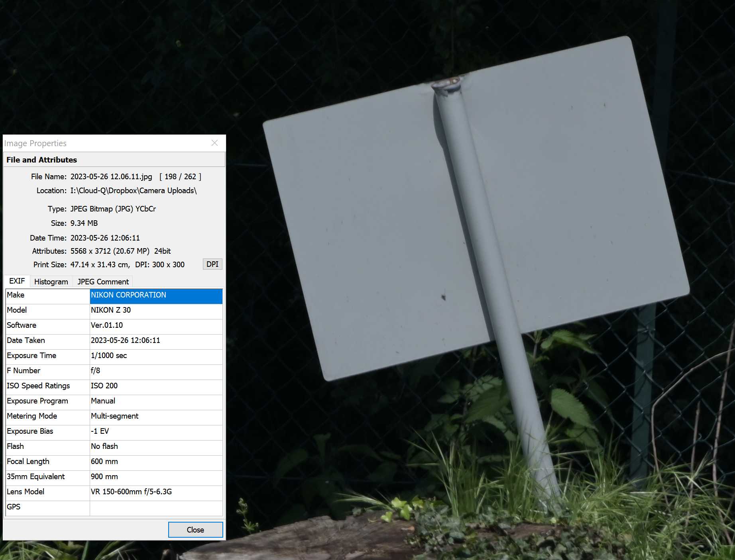Select the 1/1000 sec exposure time value
Viewport: 735px width, 560px height.
(x=156, y=356)
